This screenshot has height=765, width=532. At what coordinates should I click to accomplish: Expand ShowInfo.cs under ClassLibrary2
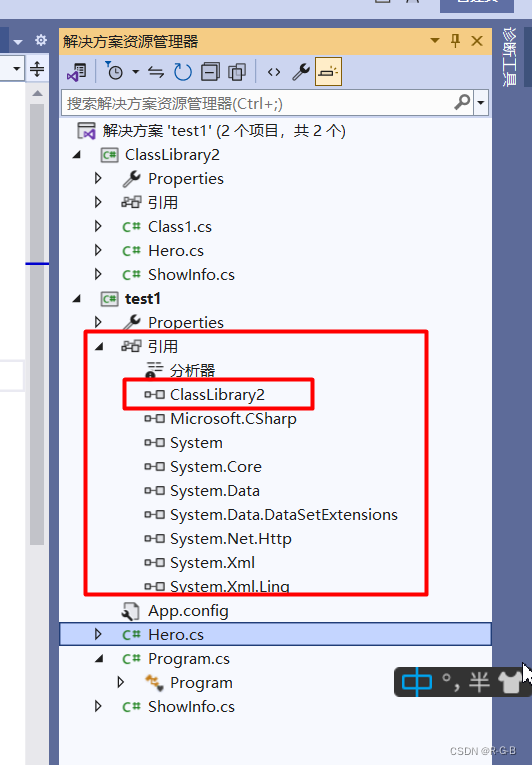click(x=98, y=274)
